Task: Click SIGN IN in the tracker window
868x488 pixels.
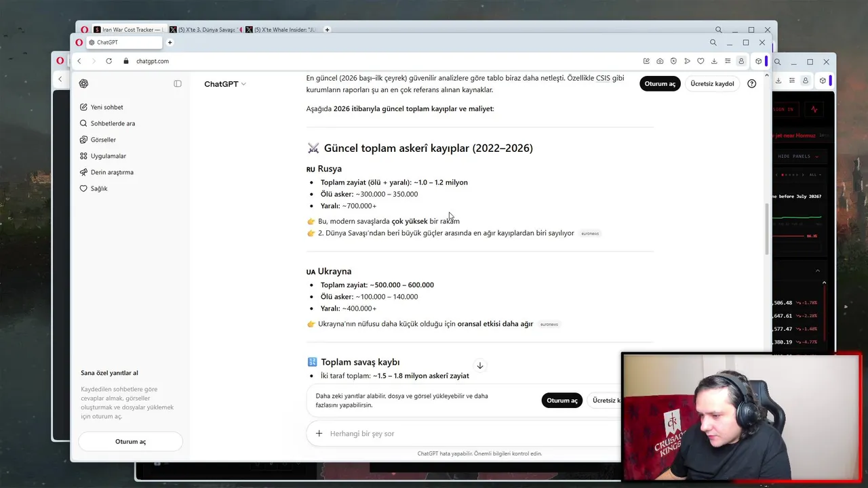Action: [x=787, y=109]
